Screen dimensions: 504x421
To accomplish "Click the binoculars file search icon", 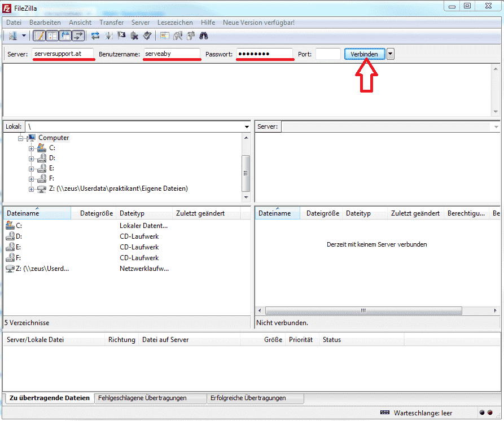I will pyautogui.click(x=204, y=36).
